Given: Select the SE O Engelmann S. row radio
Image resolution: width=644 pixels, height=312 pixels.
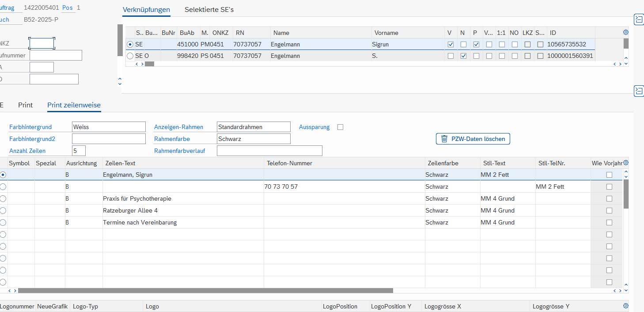Looking at the screenshot, I should pyautogui.click(x=130, y=56).
